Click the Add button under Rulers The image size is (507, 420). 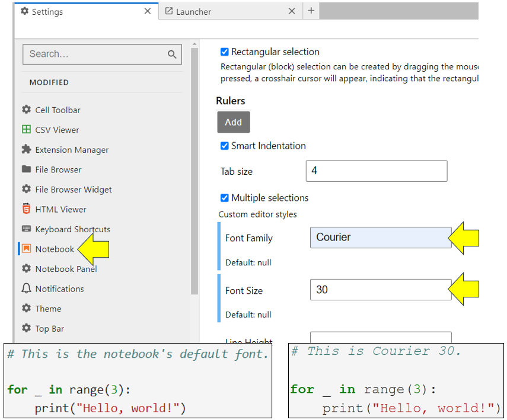(x=233, y=122)
